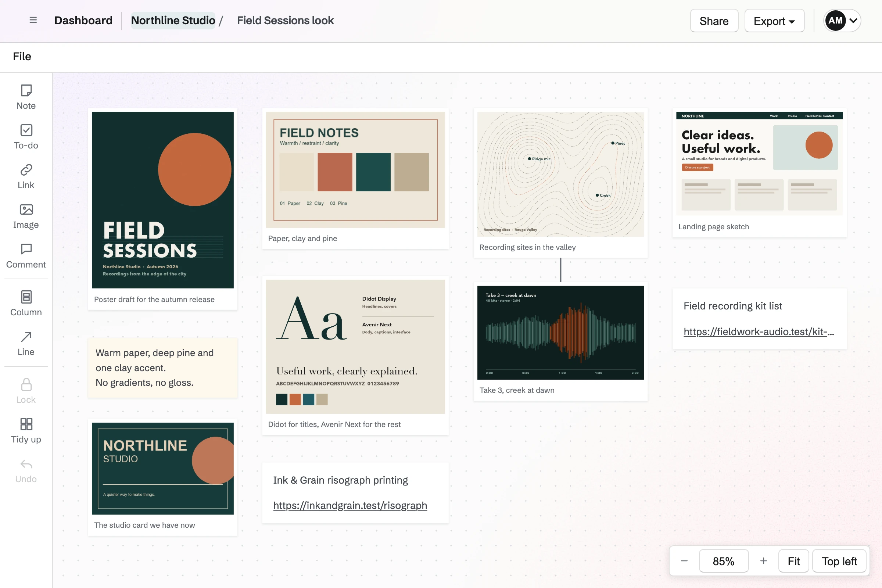The height and width of the screenshot is (588, 882).
Task: Click 'Ink & Grain risograph printing' title
Action: 340,480
